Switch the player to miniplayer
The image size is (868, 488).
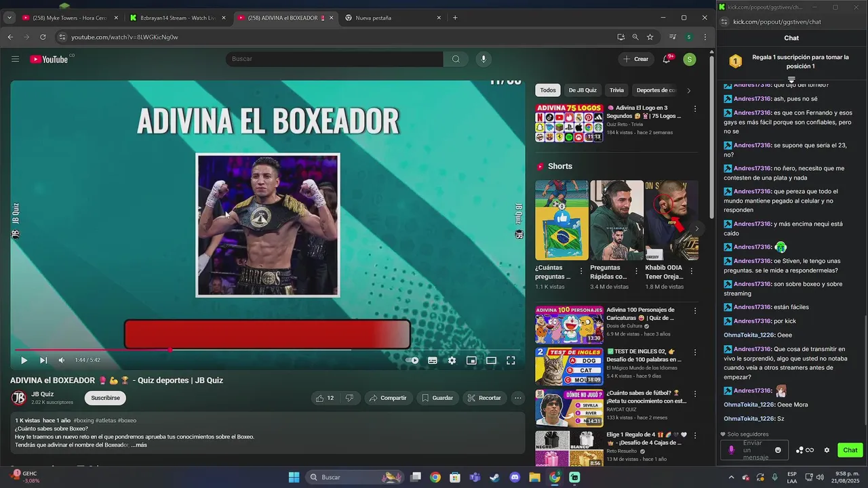pyautogui.click(x=471, y=361)
